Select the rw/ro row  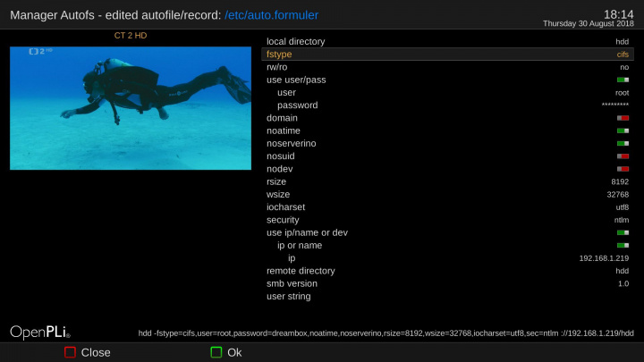point(447,67)
